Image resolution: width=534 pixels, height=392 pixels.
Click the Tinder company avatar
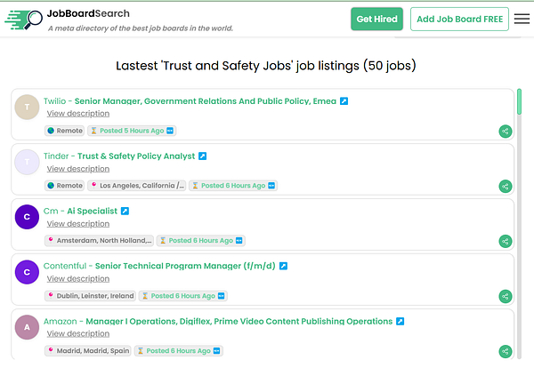click(x=27, y=162)
